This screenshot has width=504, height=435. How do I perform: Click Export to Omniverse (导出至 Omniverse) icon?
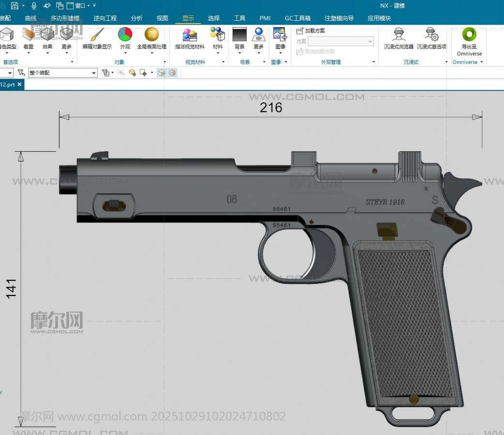(469, 35)
